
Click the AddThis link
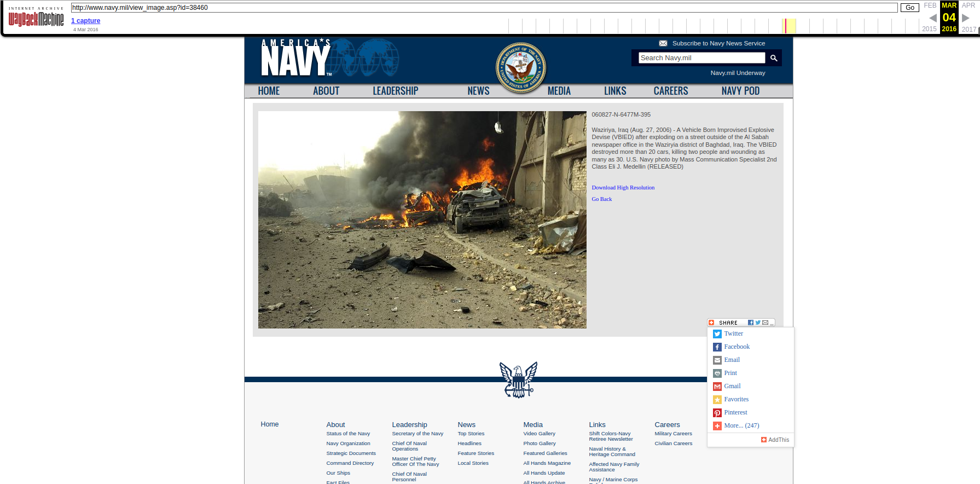775,440
